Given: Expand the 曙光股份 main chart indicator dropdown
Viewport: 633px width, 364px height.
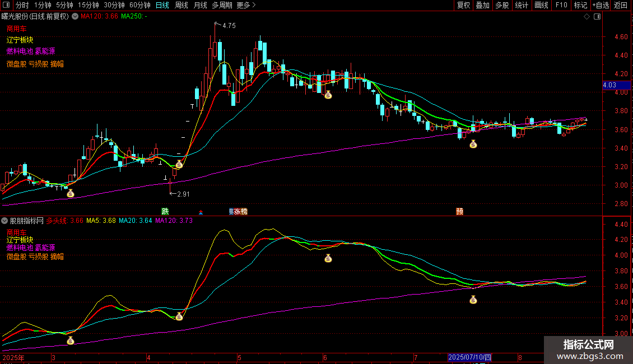Looking at the screenshot, I should pos(75,17).
